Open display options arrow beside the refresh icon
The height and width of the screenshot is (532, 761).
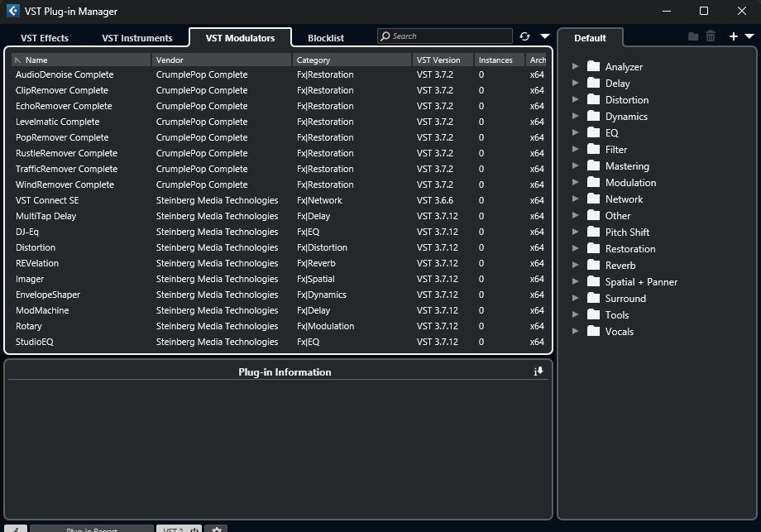[x=545, y=36]
